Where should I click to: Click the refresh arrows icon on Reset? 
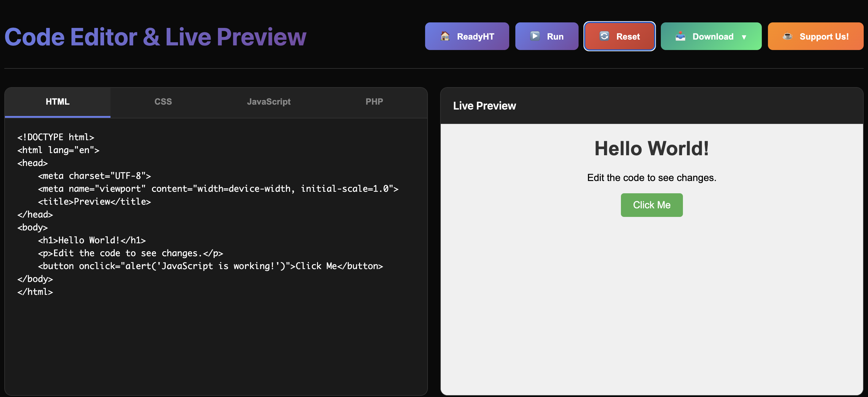tap(604, 36)
